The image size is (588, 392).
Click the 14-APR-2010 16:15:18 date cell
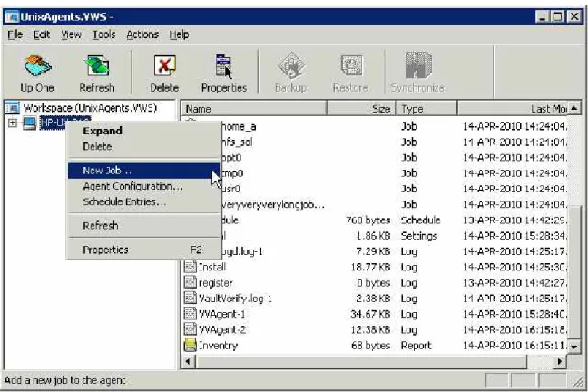pos(514,329)
